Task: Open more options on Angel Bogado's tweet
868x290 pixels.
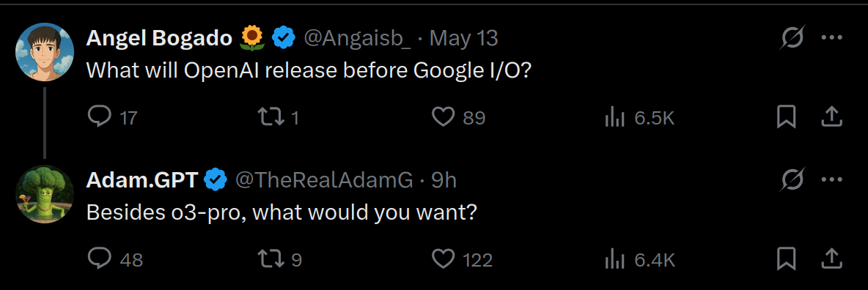Action: coord(831,38)
